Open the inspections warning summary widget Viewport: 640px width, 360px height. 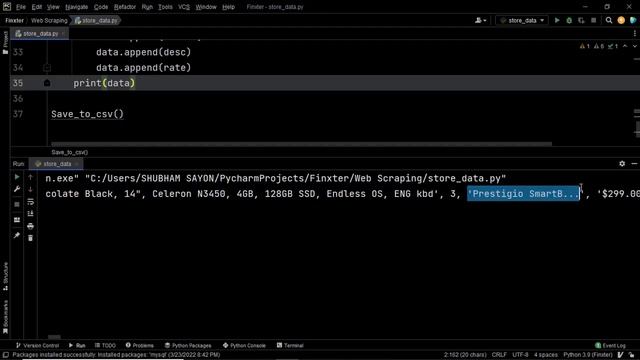[x=599, y=46]
